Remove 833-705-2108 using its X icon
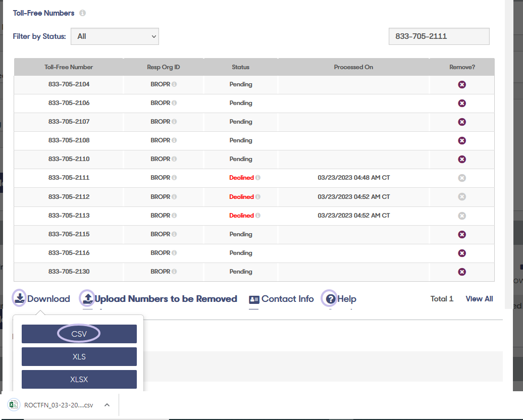Image resolution: width=523 pixels, height=420 pixels. (462, 140)
